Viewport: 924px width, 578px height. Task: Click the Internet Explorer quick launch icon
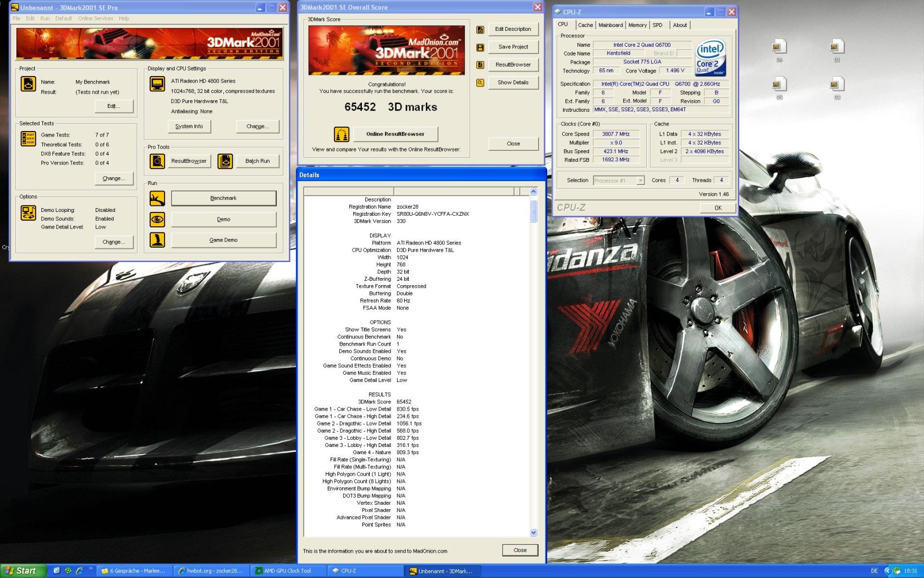pyautogui.click(x=79, y=571)
